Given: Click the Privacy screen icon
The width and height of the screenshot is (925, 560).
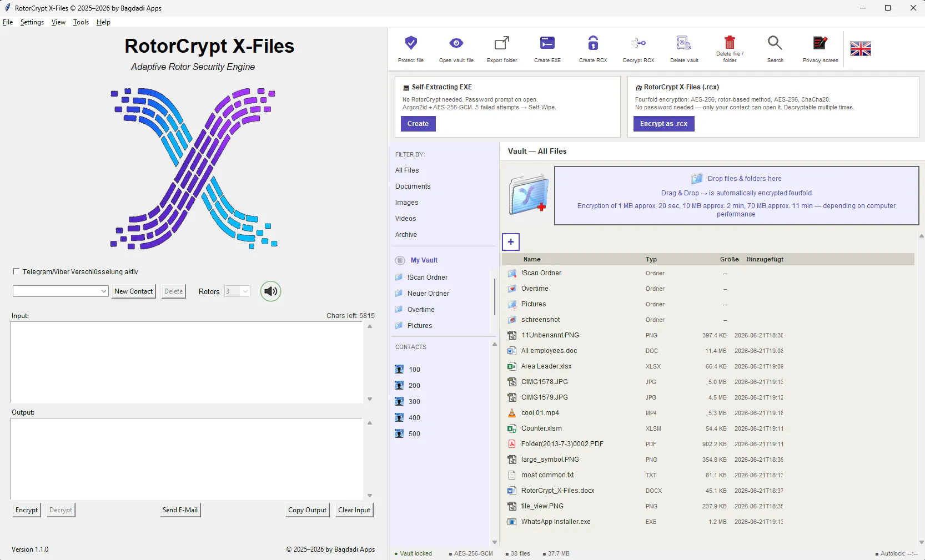Looking at the screenshot, I should 821,43.
